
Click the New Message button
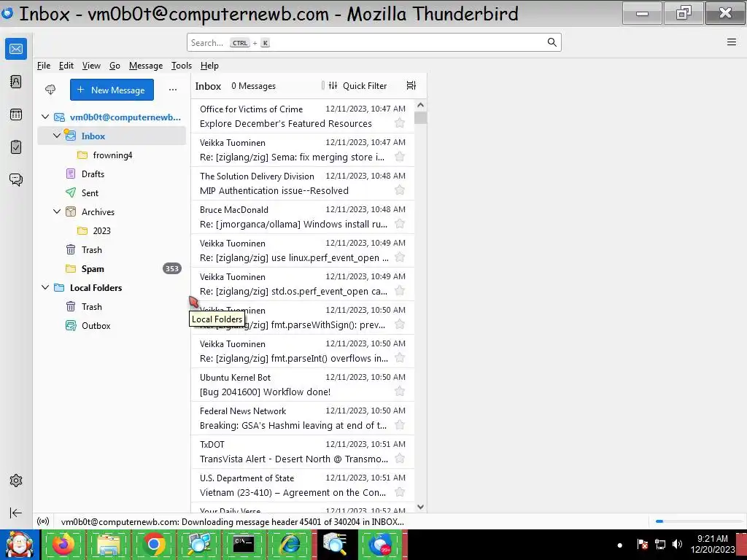click(112, 90)
